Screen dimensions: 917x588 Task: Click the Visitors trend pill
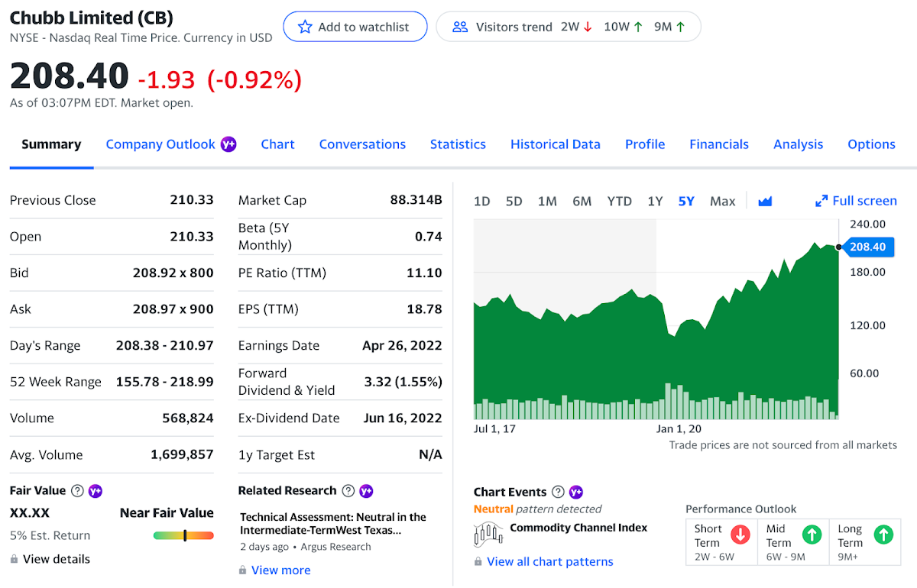pos(569,27)
